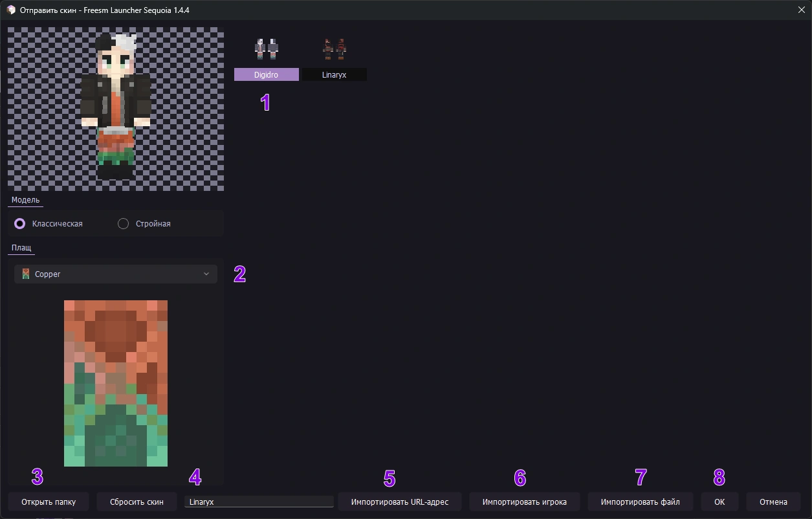Confirm with the OK button
The height and width of the screenshot is (519, 812).
719,502
